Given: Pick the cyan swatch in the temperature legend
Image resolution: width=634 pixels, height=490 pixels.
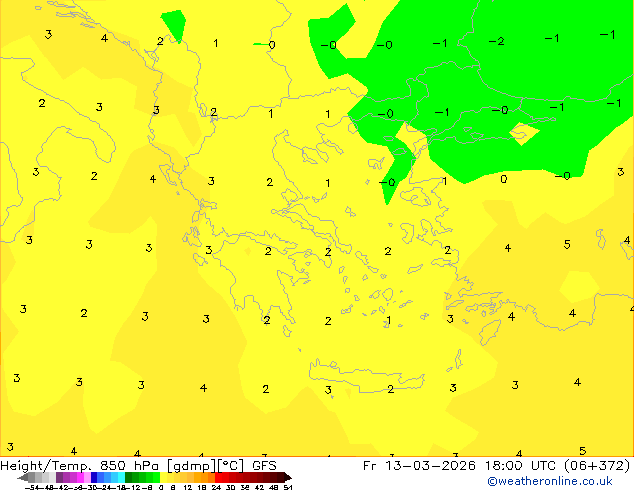Looking at the screenshot, I should [x=121, y=477].
